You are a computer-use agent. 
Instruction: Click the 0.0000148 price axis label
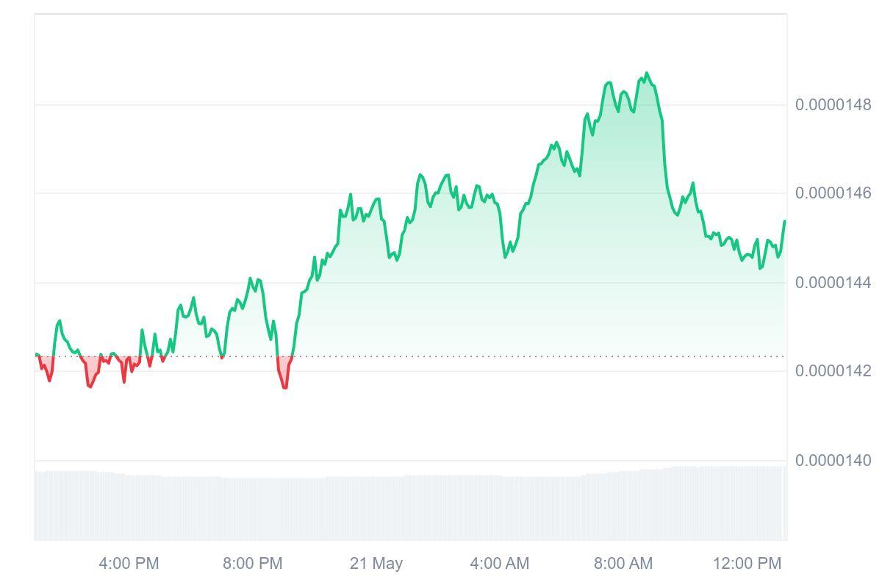pos(833,105)
